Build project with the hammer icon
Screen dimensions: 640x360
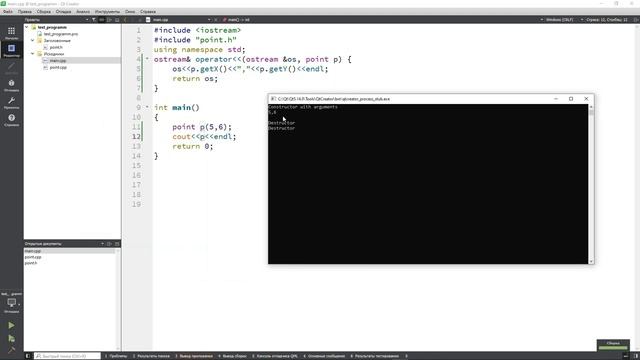pyautogui.click(x=11, y=350)
